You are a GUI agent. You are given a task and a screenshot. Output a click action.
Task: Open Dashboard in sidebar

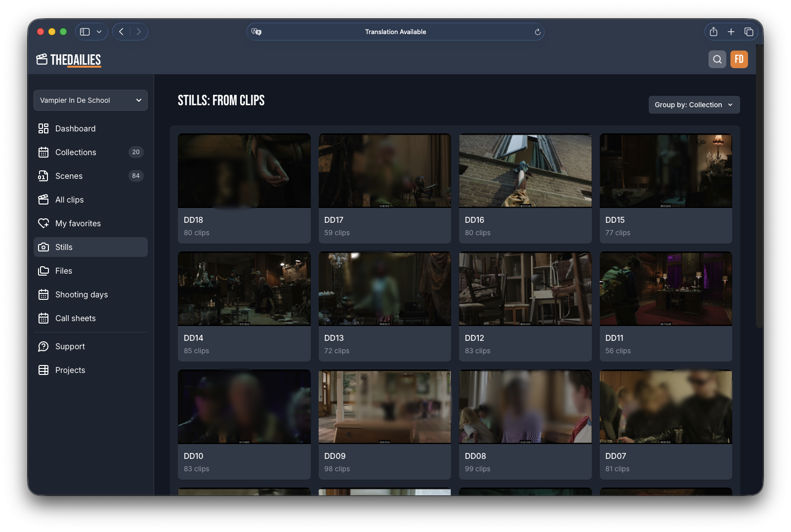(x=90, y=128)
